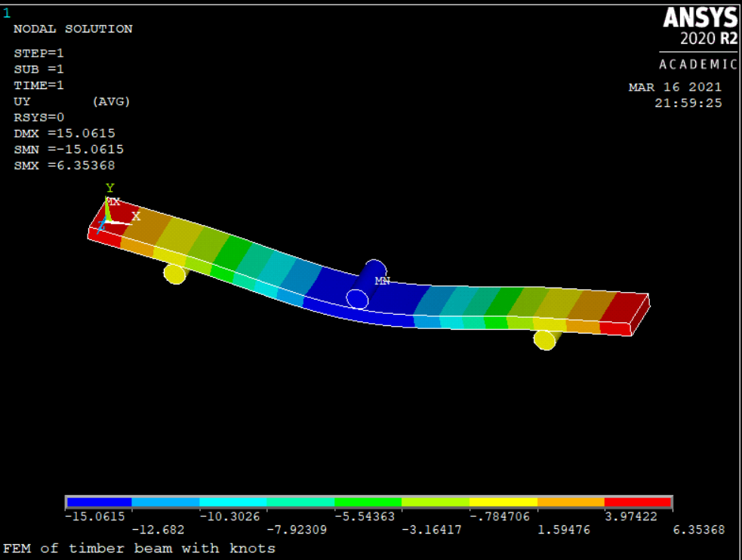Click the MN minimum marker on beam
The width and height of the screenshot is (742, 560).
[383, 281]
